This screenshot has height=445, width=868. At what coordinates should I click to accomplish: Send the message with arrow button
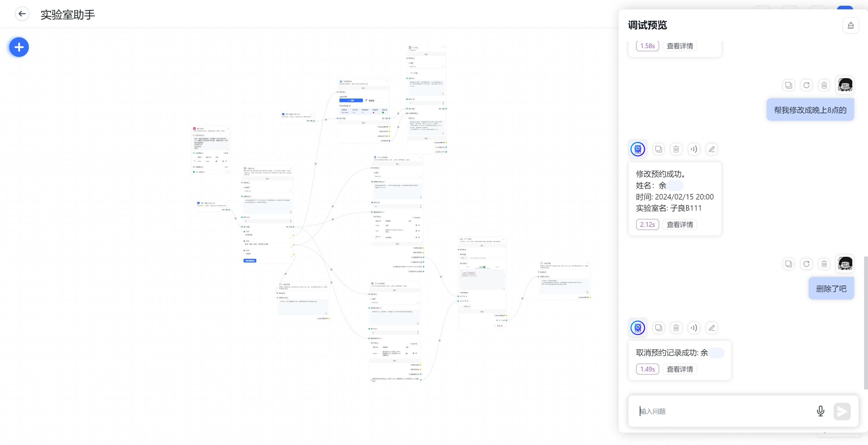click(x=842, y=411)
